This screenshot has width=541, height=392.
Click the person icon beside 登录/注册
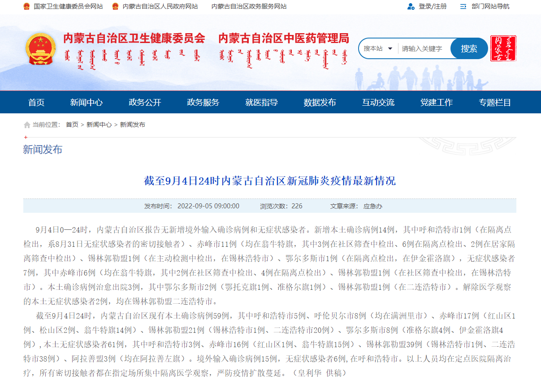[x=410, y=7]
